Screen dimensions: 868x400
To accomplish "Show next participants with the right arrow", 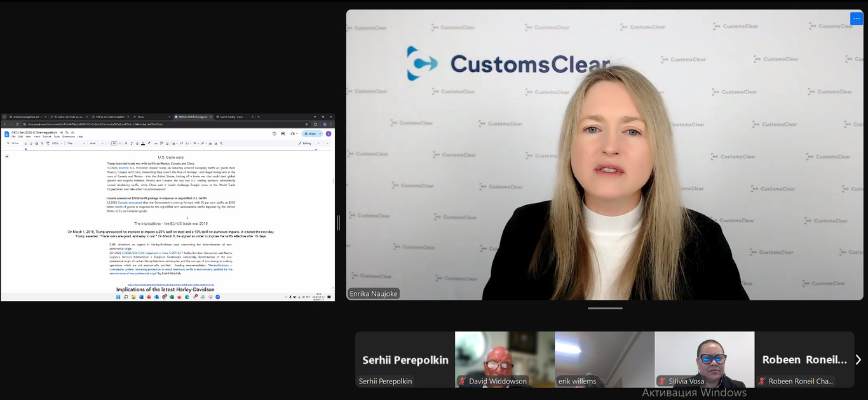I will pyautogui.click(x=858, y=359).
